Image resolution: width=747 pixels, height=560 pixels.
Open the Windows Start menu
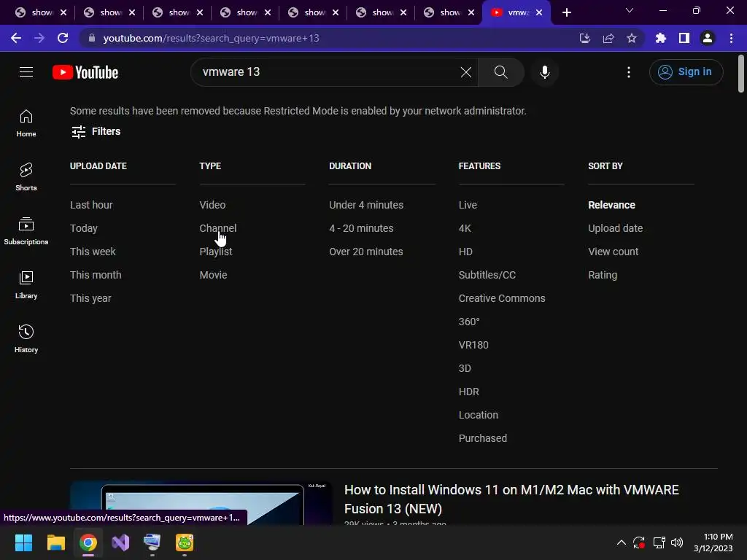click(23, 542)
